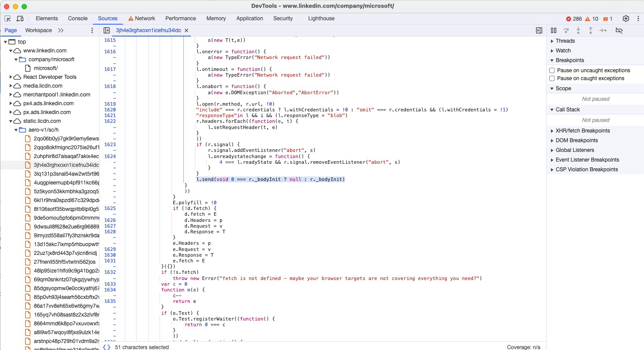This screenshot has height=350, width=644.
Task: Open the Lighthouse tab
Action: coord(321,18)
